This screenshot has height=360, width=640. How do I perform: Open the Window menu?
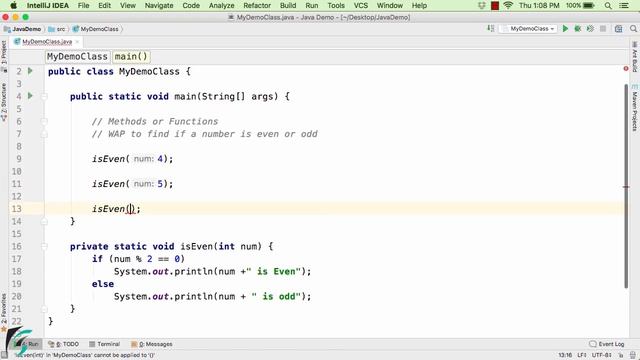[390, 5]
